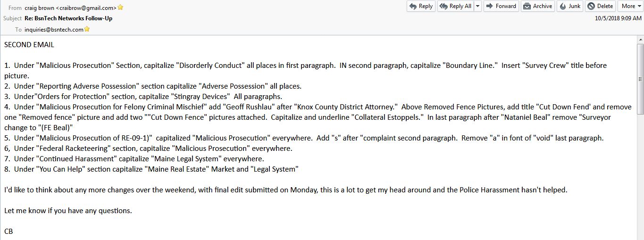Image resolution: width=644 pixels, height=240 pixels.
Task: Click the Delete circle-slash icon
Action: 591,6
